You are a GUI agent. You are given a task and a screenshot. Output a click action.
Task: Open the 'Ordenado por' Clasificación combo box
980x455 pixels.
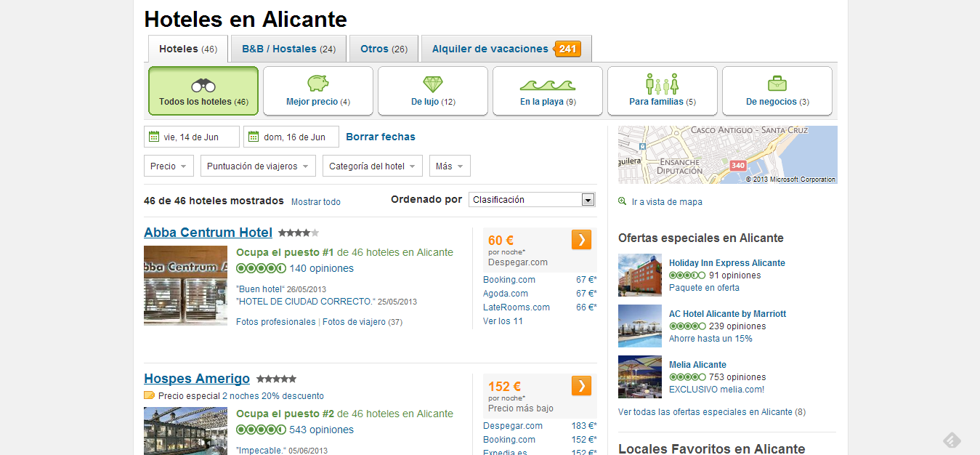532,200
